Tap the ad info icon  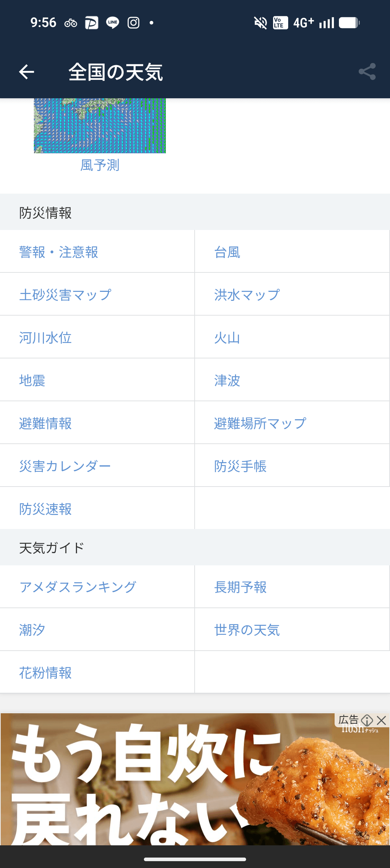pyautogui.click(x=367, y=720)
